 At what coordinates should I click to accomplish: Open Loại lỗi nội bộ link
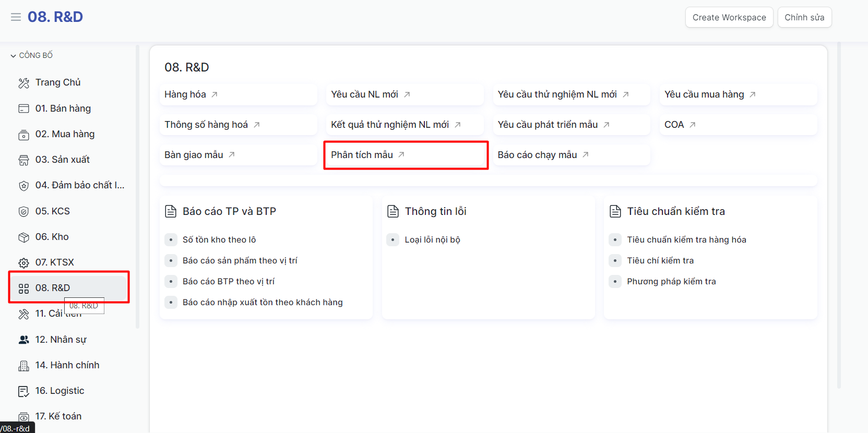(432, 240)
